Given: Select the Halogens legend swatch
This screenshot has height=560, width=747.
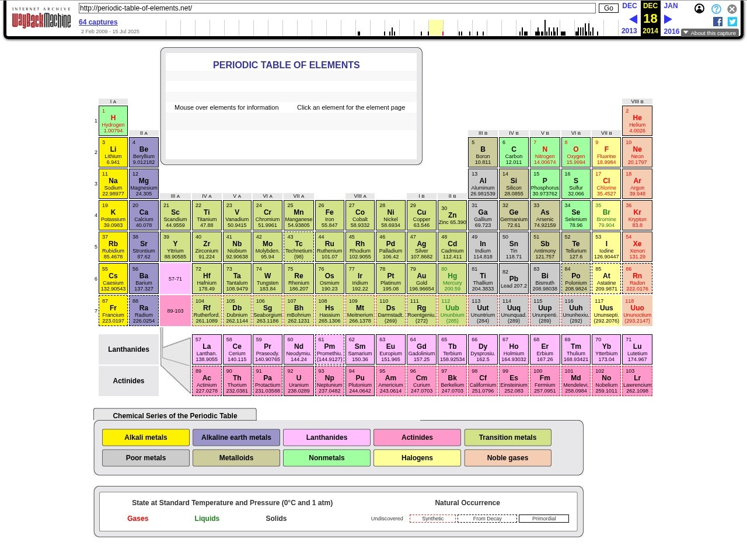Looking at the screenshot, I should pos(417,458).
